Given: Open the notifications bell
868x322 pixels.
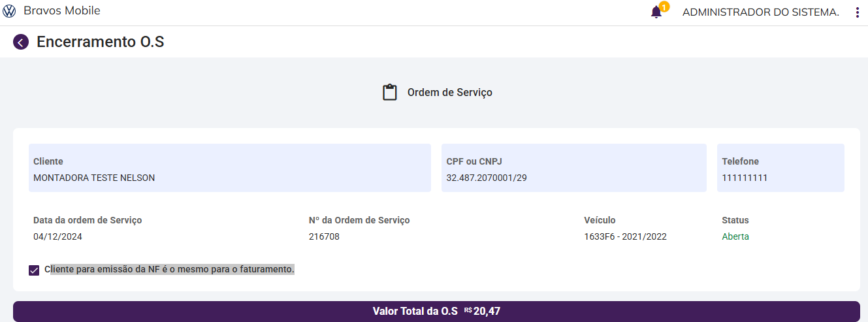Looking at the screenshot, I should (x=656, y=12).
